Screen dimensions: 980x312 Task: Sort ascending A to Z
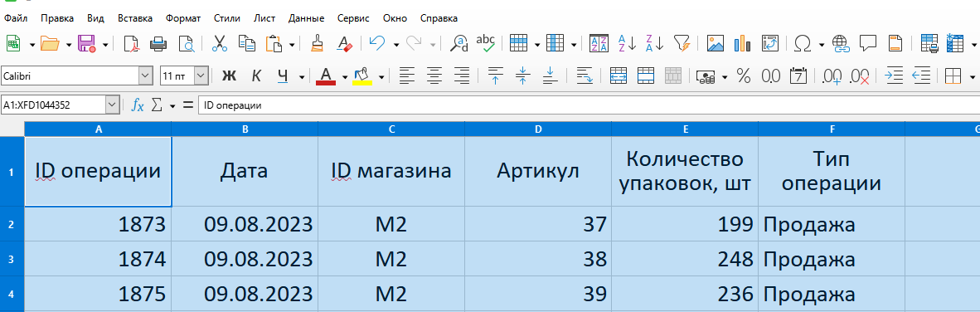coord(627,43)
